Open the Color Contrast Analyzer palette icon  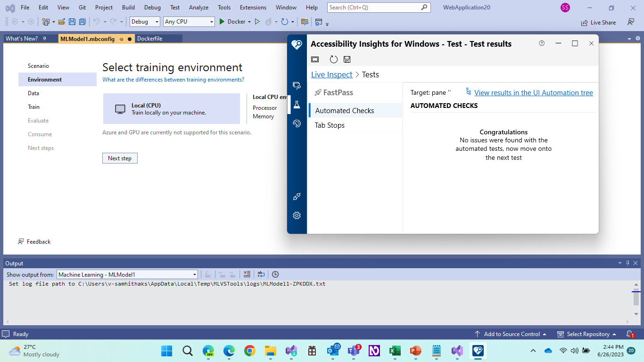point(297,123)
